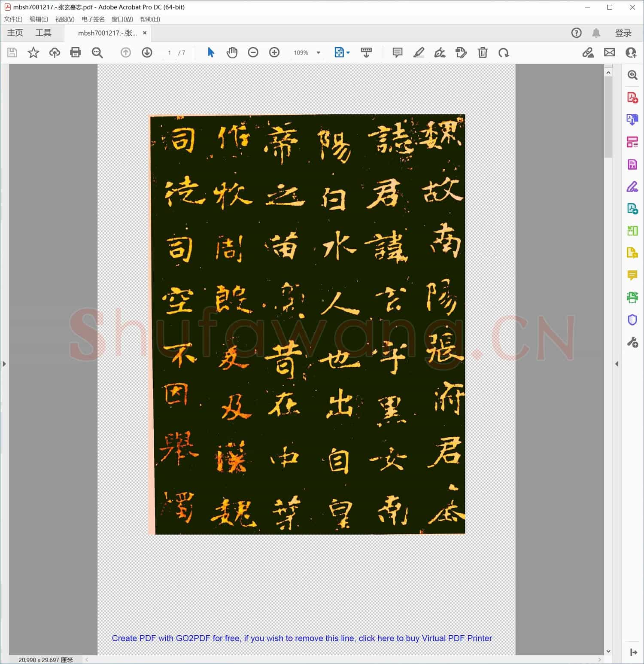Rotate the page clockwise
The image size is (644, 664).
click(x=504, y=52)
